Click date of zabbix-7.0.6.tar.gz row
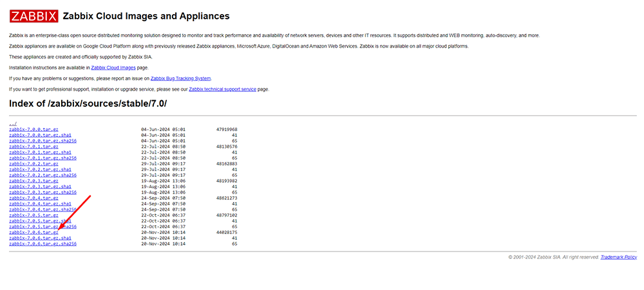 (164, 233)
